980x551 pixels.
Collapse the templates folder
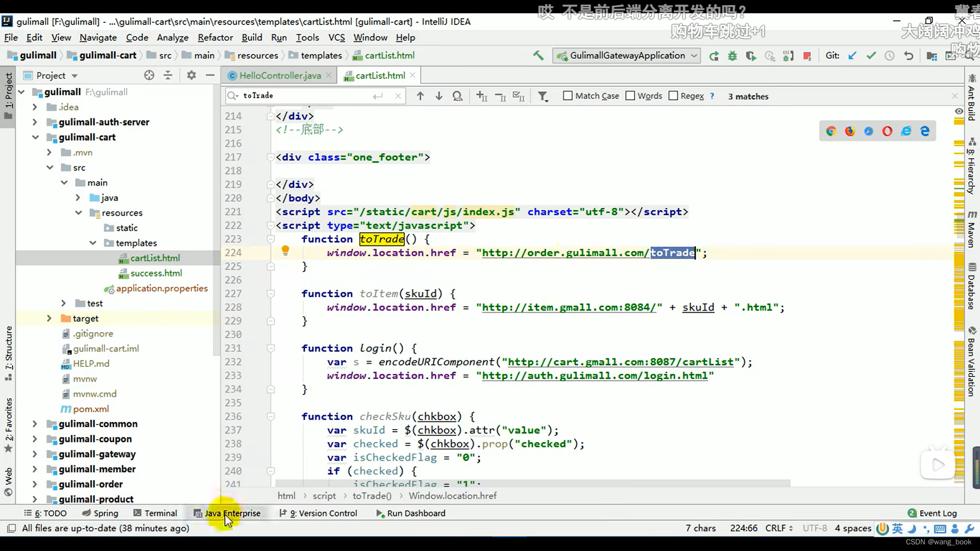[x=92, y=243]
